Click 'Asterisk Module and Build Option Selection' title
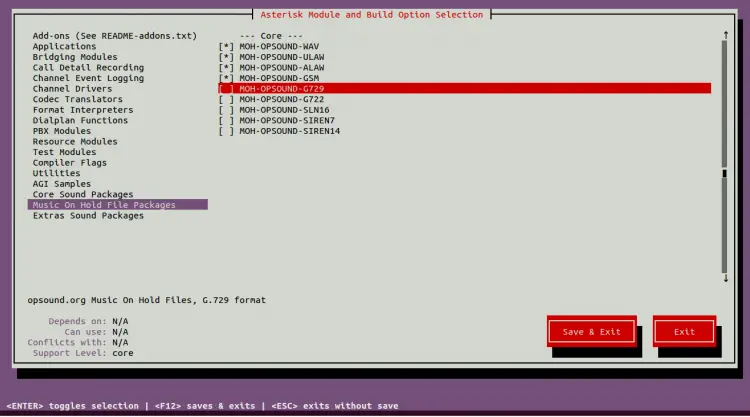 (372, 15)
